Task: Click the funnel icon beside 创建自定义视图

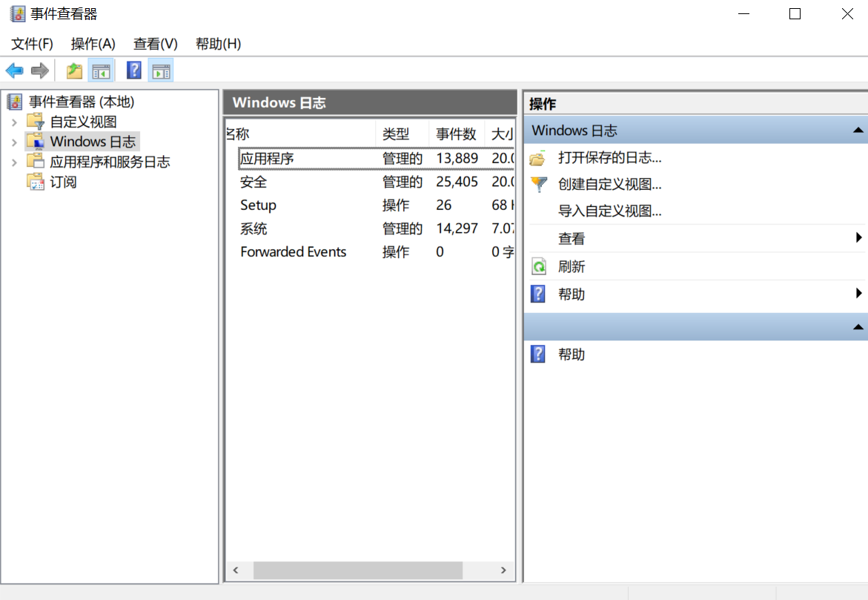Action: pos(538,185)
